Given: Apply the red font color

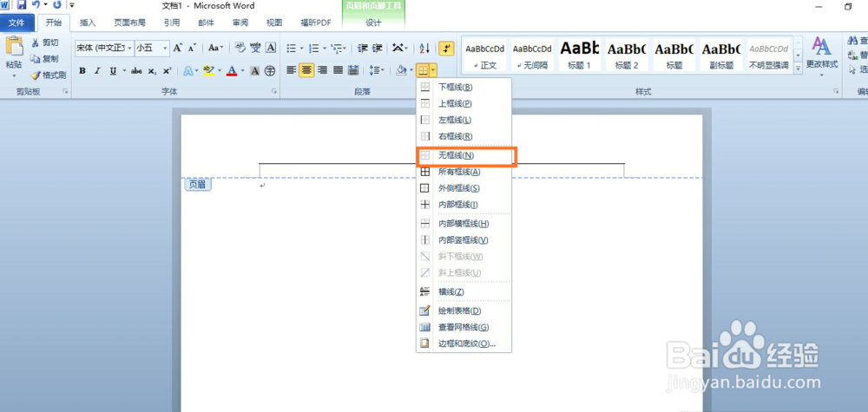Looking at the screenshot, I should tap(232, 71).
